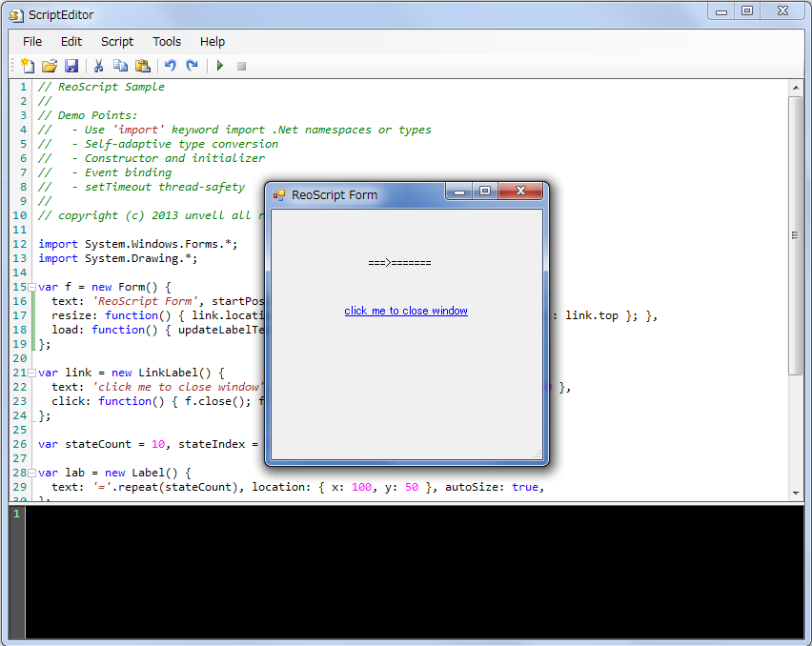Open the Tools menu

click(167, 41)
